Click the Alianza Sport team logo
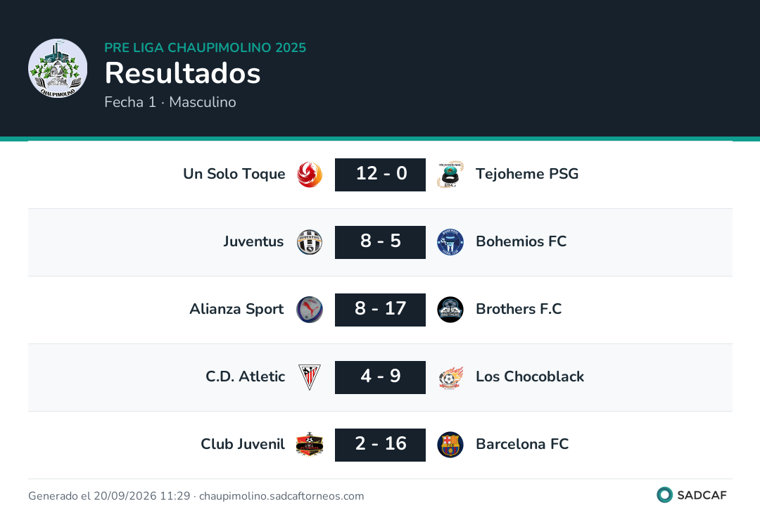 [310, 310]
